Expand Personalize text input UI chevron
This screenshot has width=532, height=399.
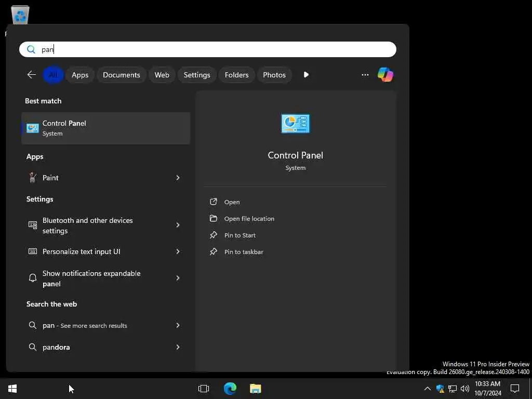[178, 251]
